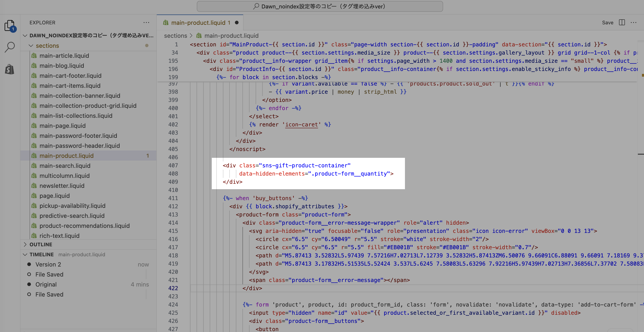The image size is (644, 332).
Task: Open main-collection-product-grid.liquid file
Action: click(x=88, y=106)
